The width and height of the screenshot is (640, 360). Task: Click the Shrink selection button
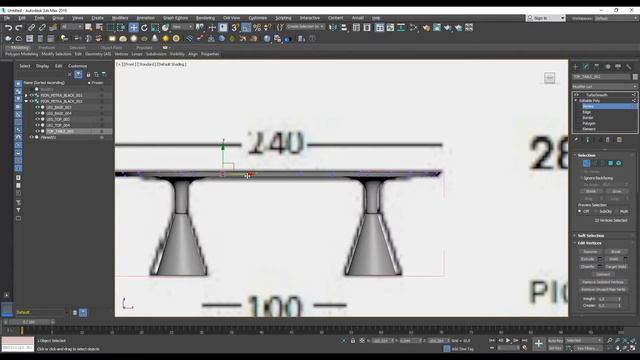(591, 191)
